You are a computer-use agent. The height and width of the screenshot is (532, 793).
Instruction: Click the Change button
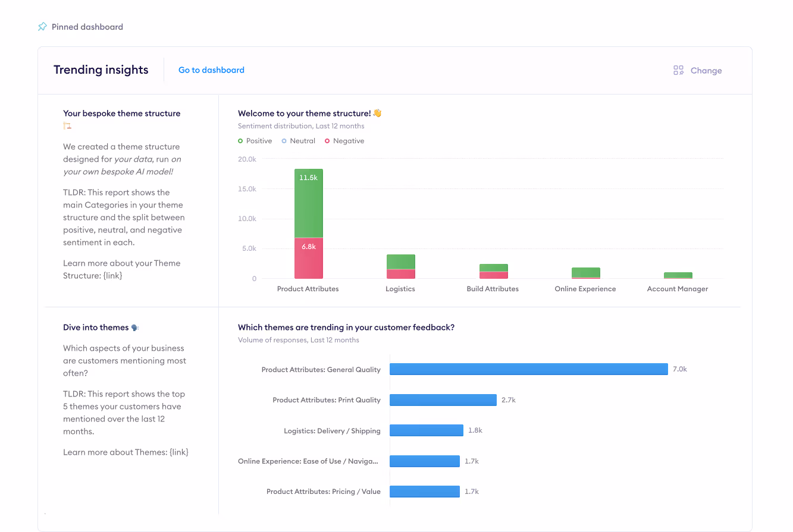pyautogui.click(x=697, y=70)
